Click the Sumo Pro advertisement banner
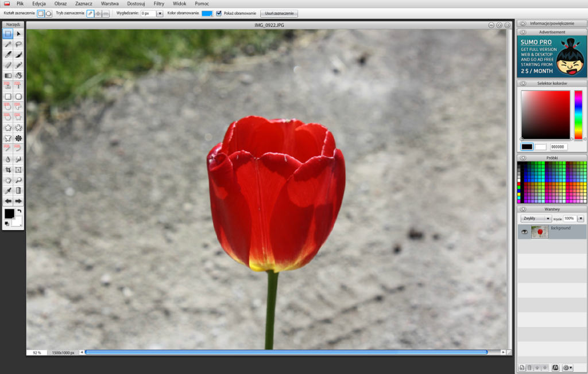This screenshot has height=374, width=588. [x=551, y=57]
